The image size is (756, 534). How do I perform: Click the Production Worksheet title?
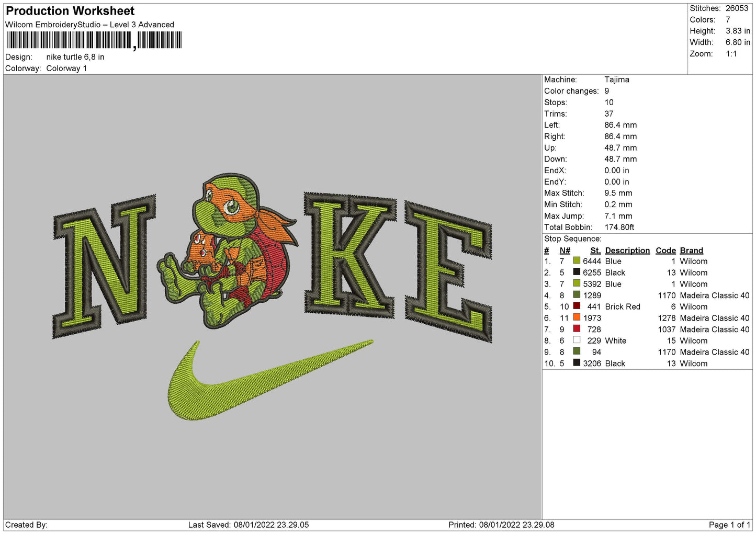[x=70, y=11]
